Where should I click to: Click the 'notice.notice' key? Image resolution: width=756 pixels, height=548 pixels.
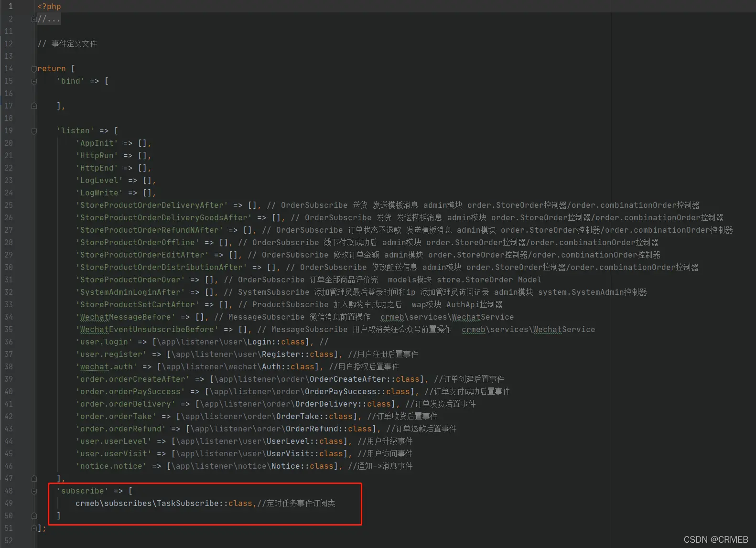pyautogui.click(x=111, y=466)
